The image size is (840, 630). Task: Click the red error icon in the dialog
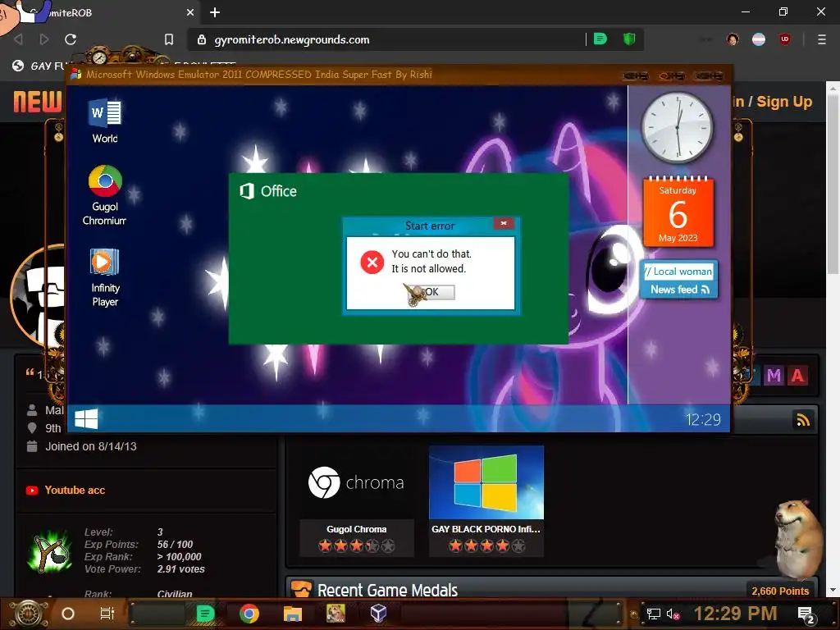click(x=372, y=262)
